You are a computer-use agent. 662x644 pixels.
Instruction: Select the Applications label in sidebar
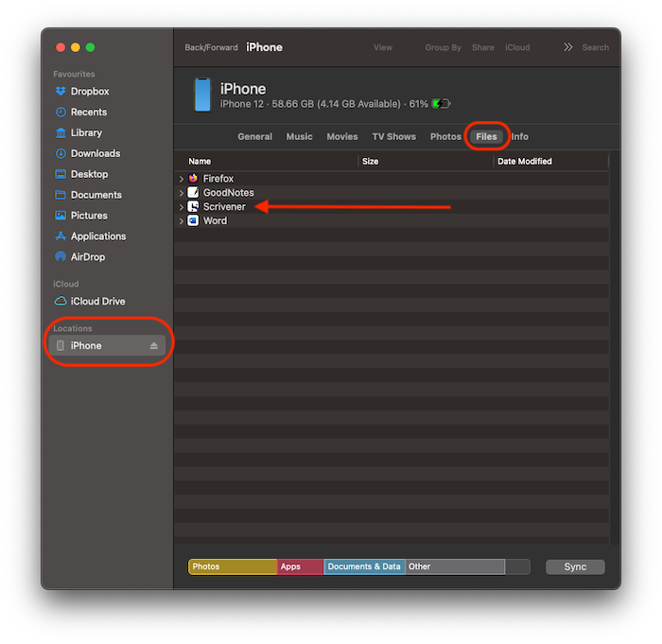pos(98,236)
